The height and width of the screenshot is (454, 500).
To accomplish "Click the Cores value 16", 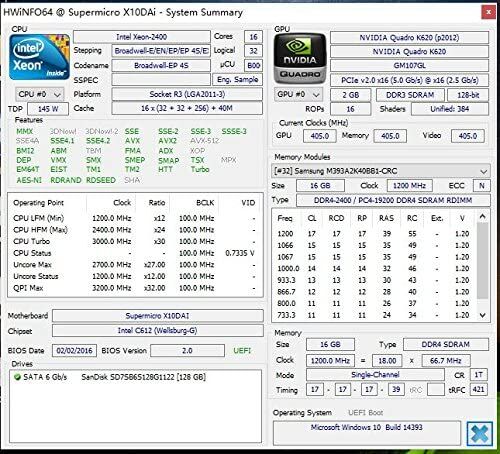I will point(253,37).
